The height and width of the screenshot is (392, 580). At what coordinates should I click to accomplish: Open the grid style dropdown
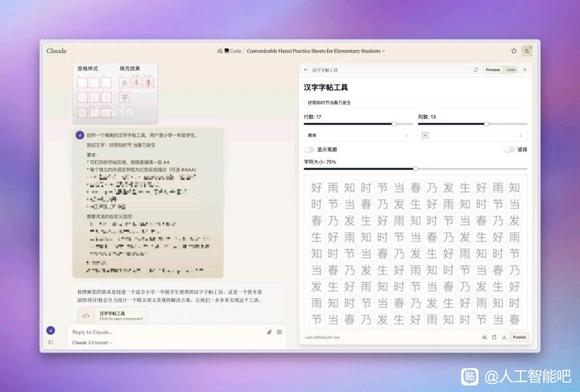pyautogui.click(x=472, y=135)
